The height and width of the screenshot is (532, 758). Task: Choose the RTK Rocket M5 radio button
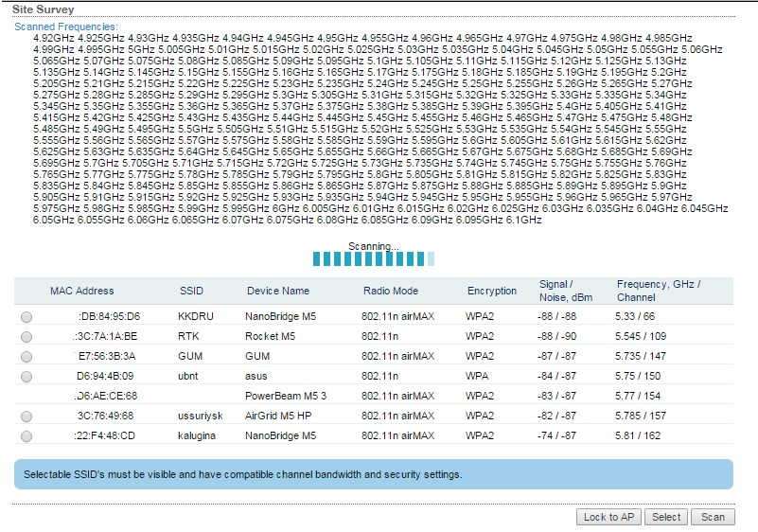pyautogui.click(x=26, y=336)
